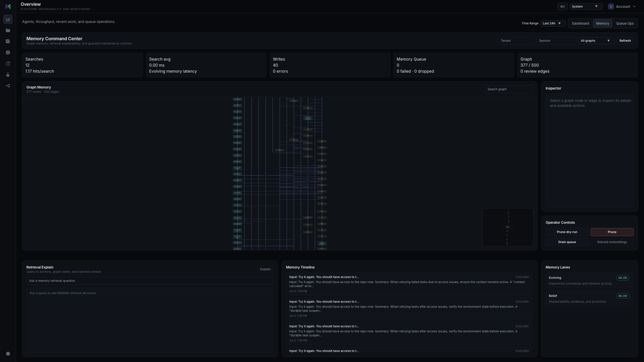Open the Searches stat card

(82, 65)
